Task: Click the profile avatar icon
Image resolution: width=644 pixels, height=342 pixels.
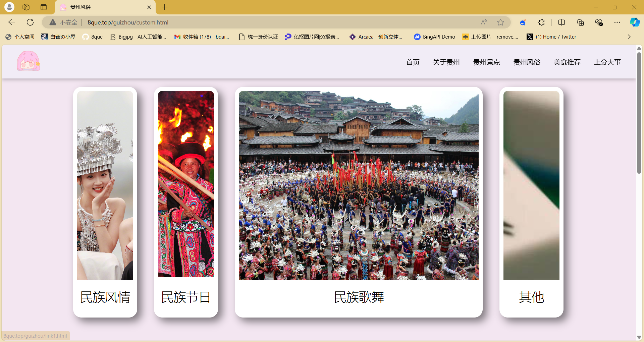Action: click(x=9, y=7)
